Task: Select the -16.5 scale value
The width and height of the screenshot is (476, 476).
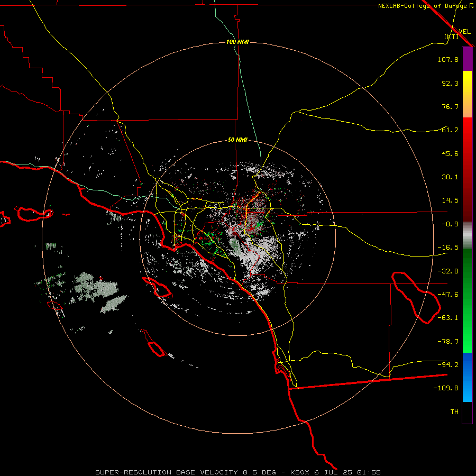Action: [x=448, y=248]
